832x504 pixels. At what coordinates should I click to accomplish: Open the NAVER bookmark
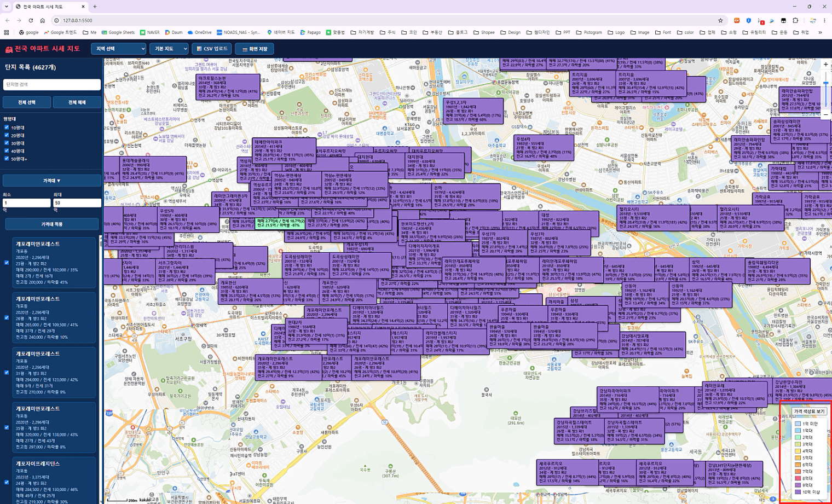click(x=149, y=32)
